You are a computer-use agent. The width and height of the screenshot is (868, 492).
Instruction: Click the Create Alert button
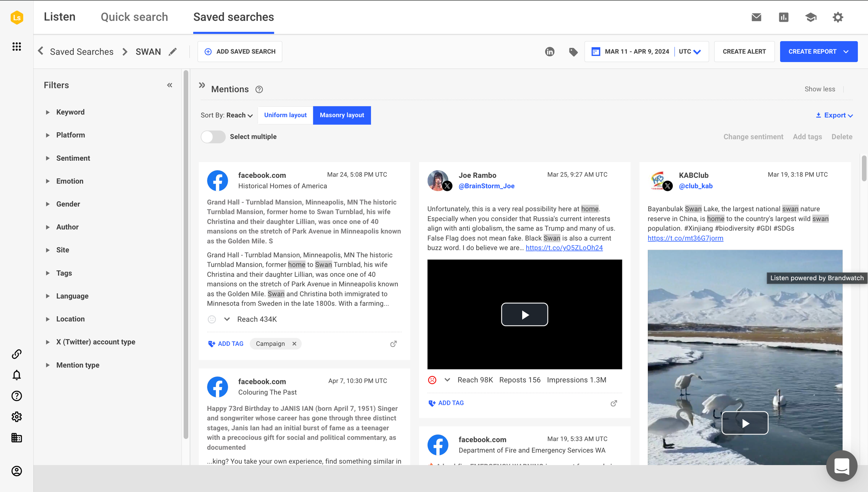(744, 52)
